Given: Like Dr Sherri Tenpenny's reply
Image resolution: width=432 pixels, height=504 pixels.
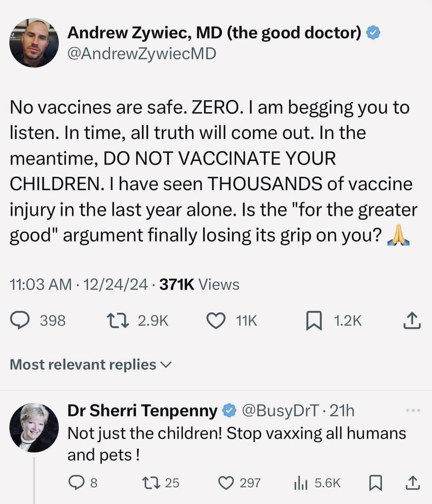Looking at the screenshot, I should tap(226, 483).
